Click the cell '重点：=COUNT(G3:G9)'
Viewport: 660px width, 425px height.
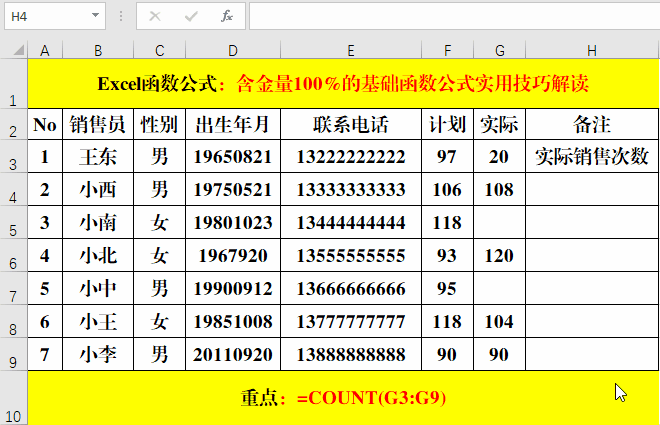point(343,398)
